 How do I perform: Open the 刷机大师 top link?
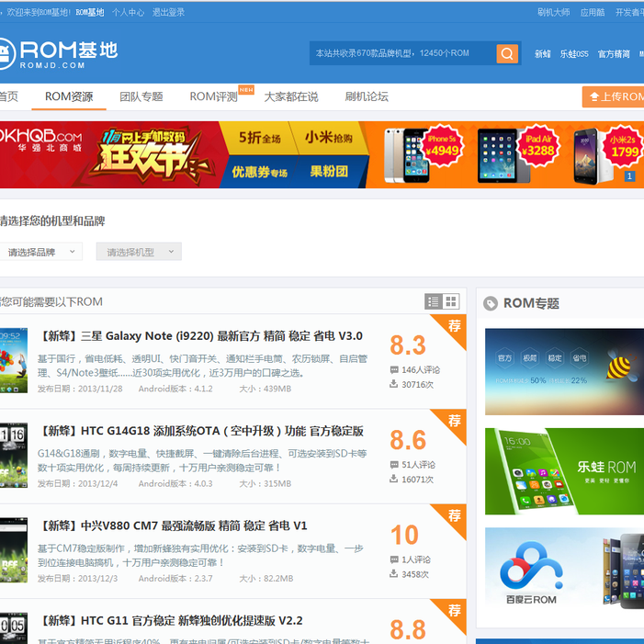coord(554,12)
